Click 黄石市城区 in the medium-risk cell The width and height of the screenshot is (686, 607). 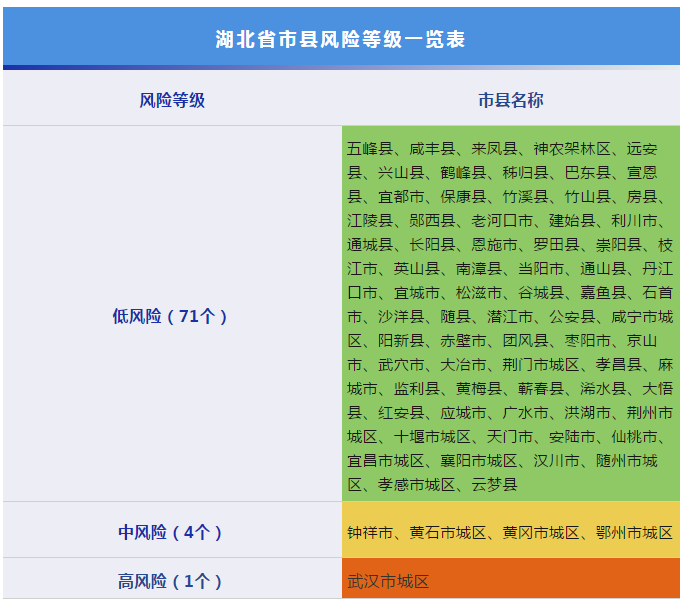[448, 533]
